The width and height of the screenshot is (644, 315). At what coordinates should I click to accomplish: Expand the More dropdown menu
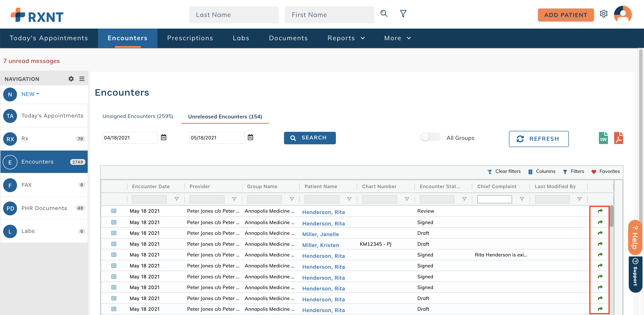[x=398, y=38]
